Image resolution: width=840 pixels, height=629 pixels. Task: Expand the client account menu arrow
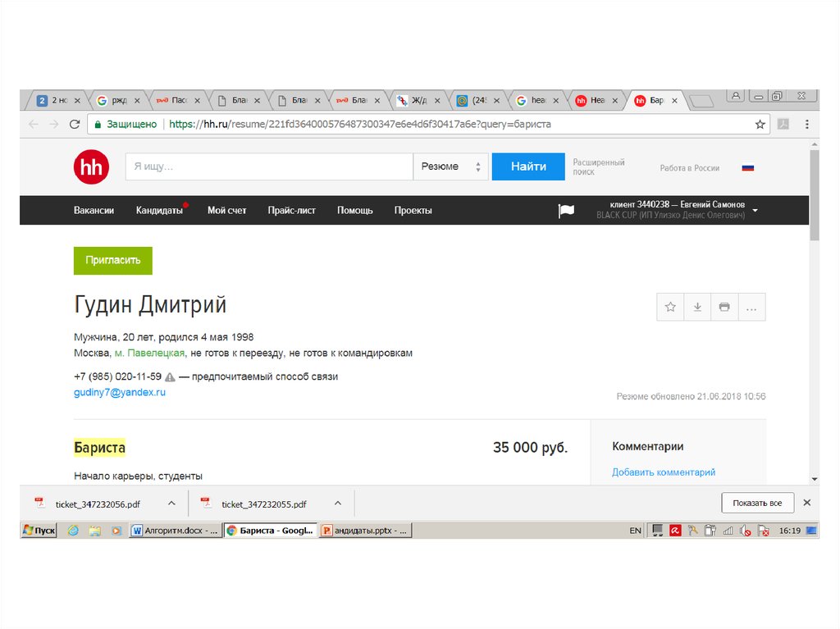[755, 211]
